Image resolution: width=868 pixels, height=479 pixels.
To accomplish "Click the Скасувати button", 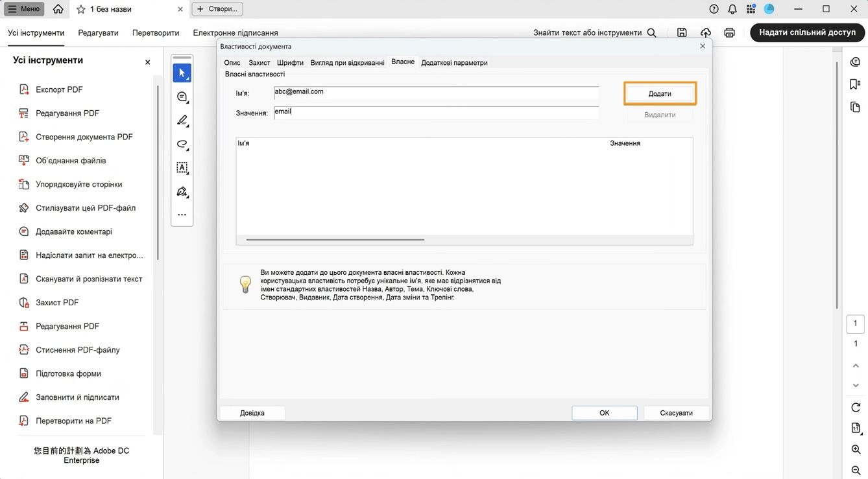I will pos(677,413).
